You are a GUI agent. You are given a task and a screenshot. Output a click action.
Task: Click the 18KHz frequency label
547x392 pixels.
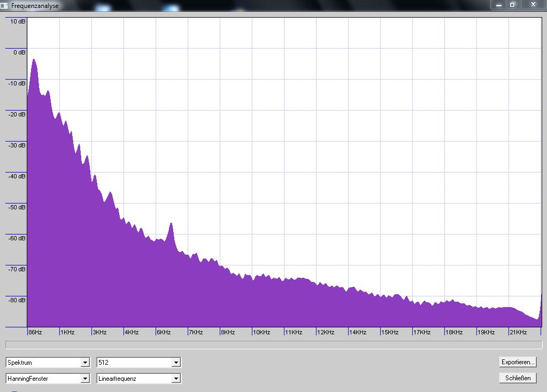[454, 332]
